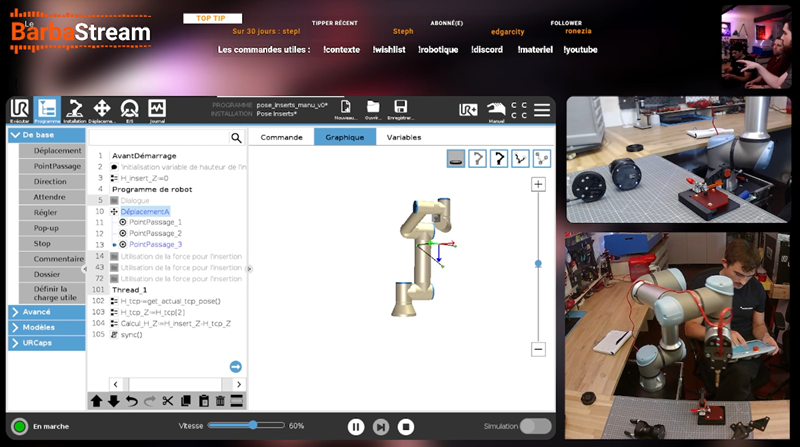Click the program tree search field
Viewport: 800px width, 447px height.
point(160,138)
